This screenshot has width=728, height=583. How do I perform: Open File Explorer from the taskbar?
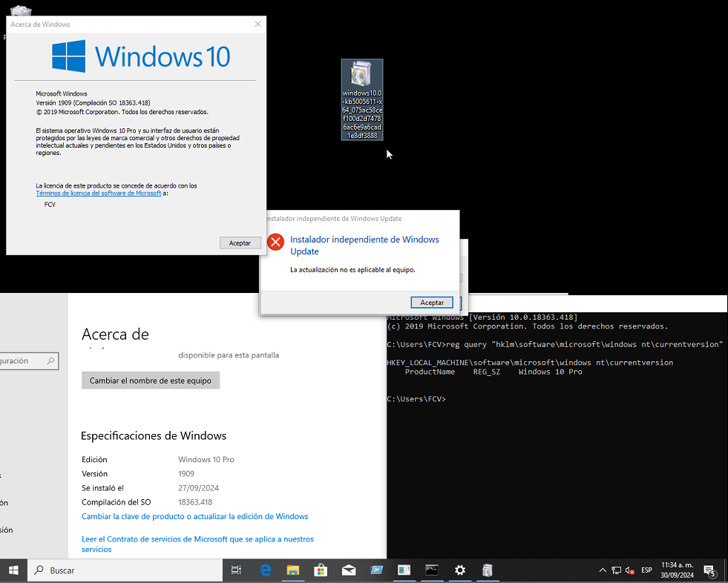(292, 570)
